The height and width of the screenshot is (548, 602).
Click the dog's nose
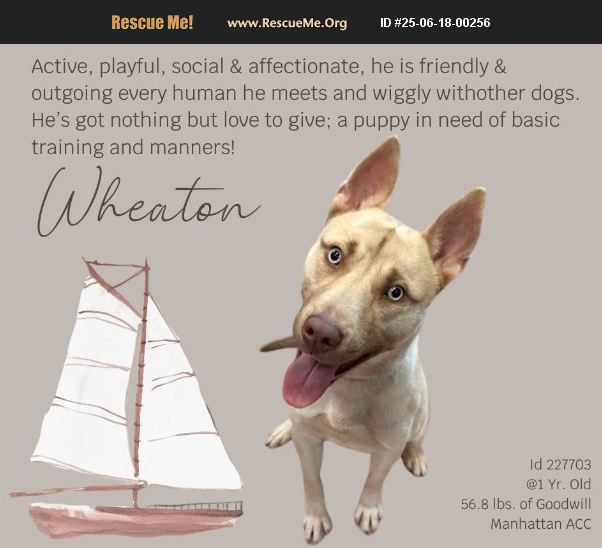click(x=321, y=332)
